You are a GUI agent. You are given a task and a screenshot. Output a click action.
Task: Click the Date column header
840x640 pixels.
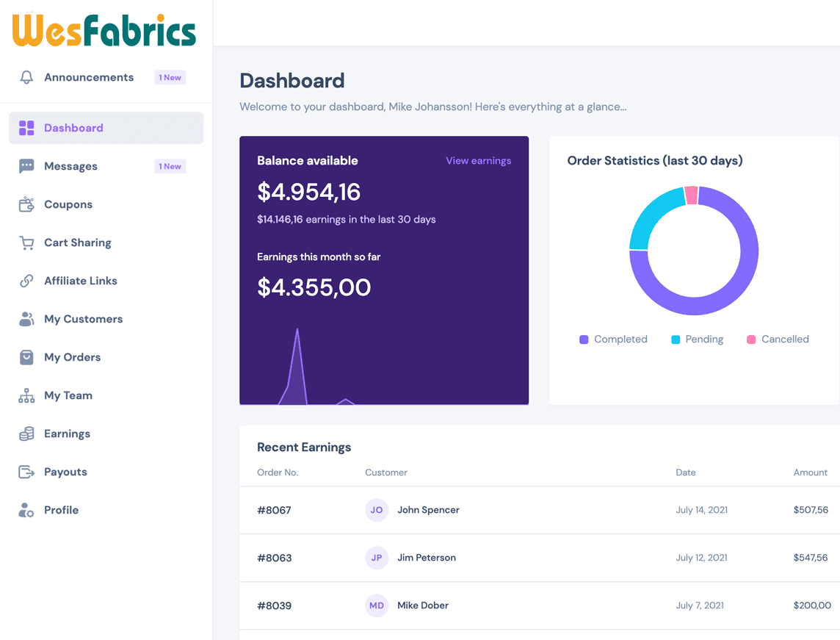click(x=685, y=472)
